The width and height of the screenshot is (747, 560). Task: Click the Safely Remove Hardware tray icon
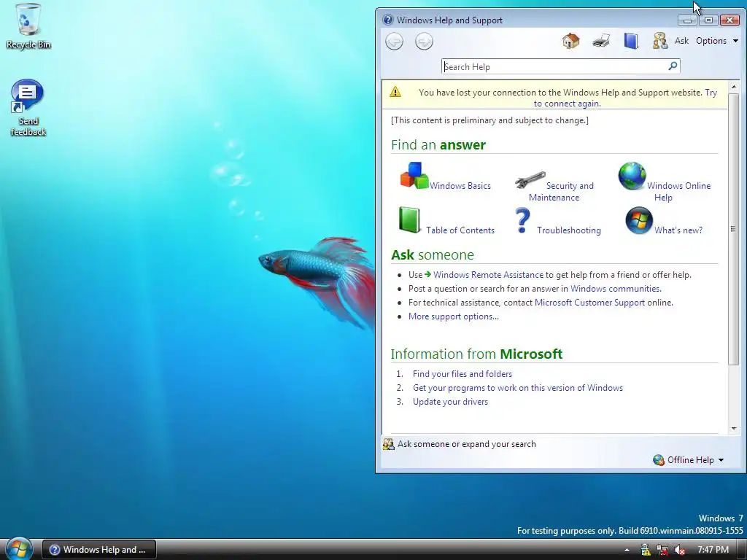click(x=646, y=550)
